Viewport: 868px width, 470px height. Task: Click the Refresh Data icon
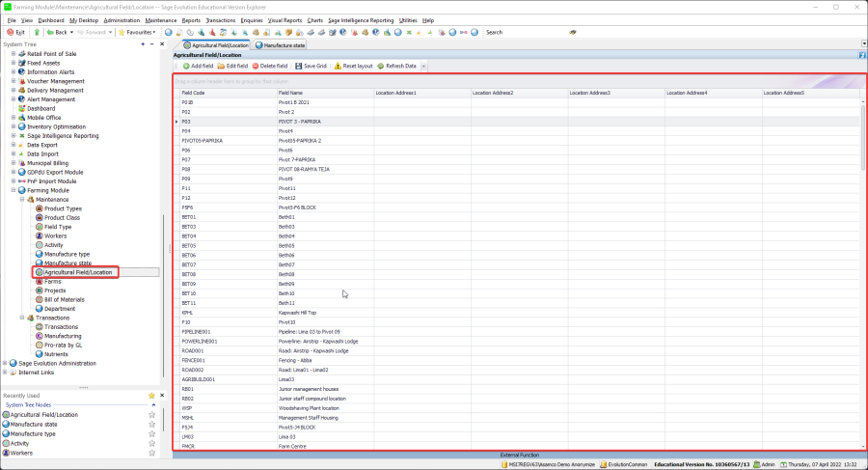point(381,66)
